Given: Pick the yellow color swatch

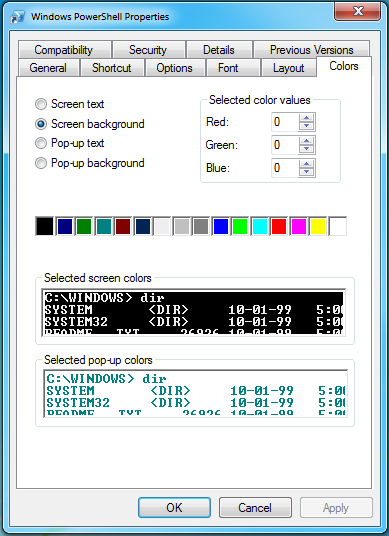Looking at the screenshot, I should coord(318,226).
